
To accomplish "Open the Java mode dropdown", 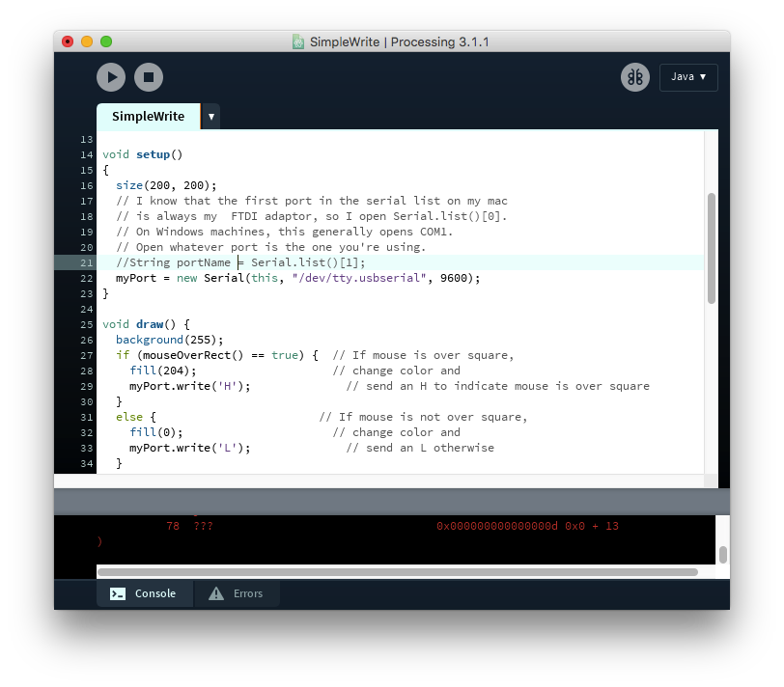I will click(688, 77).
